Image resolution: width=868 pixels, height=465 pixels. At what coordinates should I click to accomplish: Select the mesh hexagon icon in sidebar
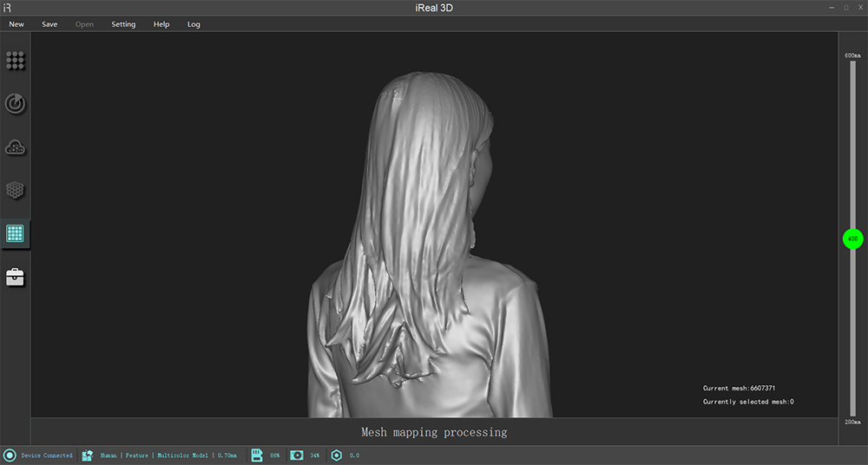[16, 190]
